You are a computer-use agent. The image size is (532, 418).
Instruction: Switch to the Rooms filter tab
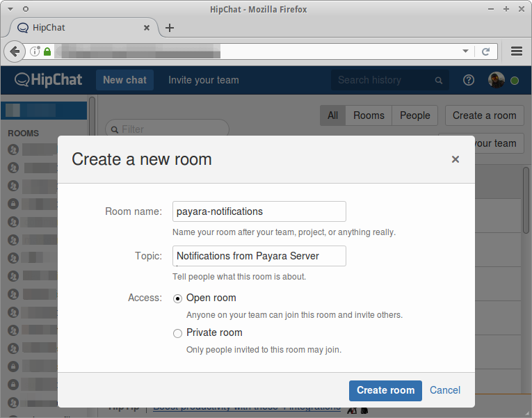(x=369, y=115)
